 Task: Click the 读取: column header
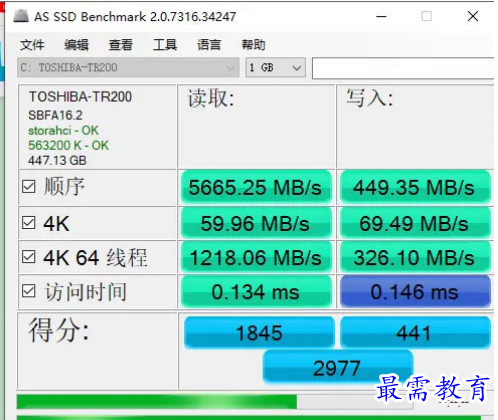tap(211, 99)
